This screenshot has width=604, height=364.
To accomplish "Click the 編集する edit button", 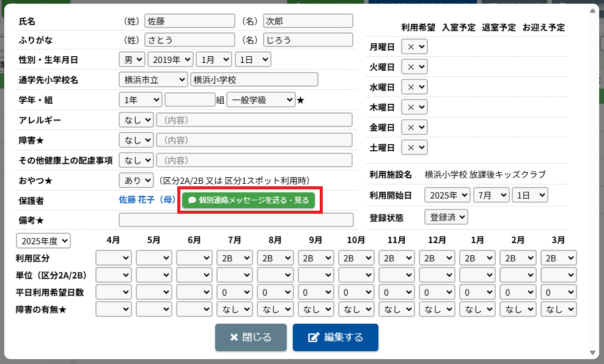I will [x=335, y=338].
